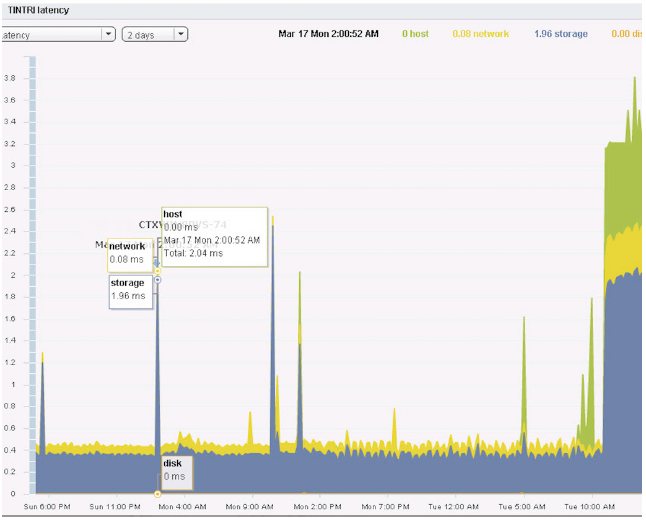Click the tall blue latency spike near Mon 9:00 AM
This screenshot has height=521, width=646.
[273, 338]
